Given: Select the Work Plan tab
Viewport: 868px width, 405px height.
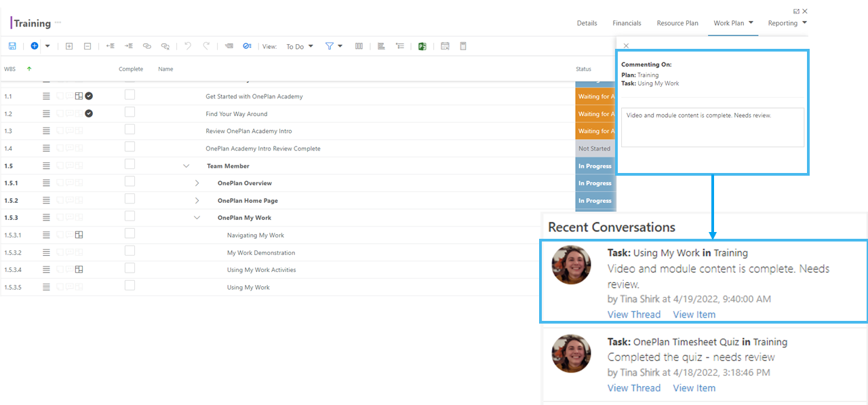Looking at the screenshot, I should click(728, 23).
